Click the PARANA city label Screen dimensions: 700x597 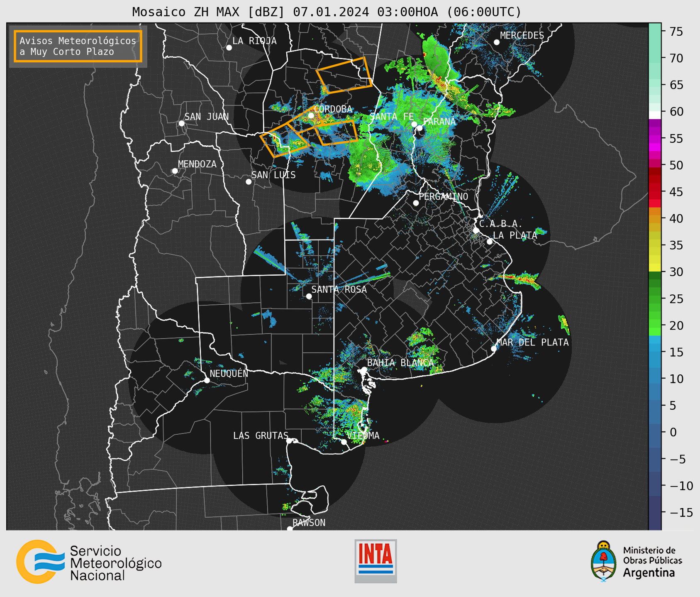(x=439, y=122)
